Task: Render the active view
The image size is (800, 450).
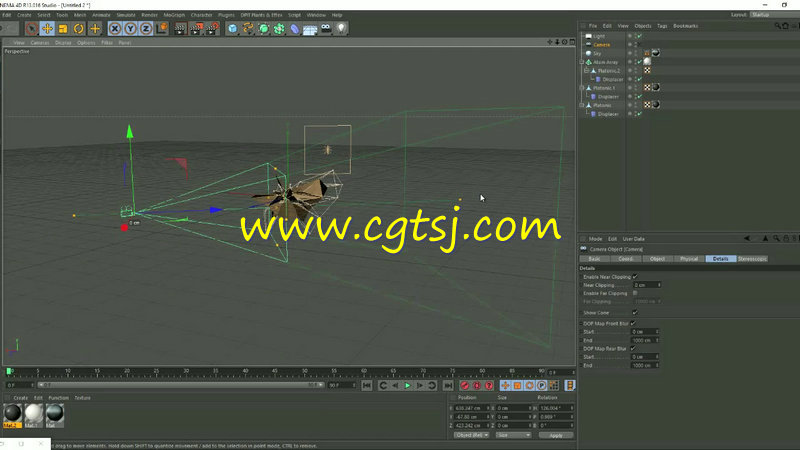Action: 180,29
